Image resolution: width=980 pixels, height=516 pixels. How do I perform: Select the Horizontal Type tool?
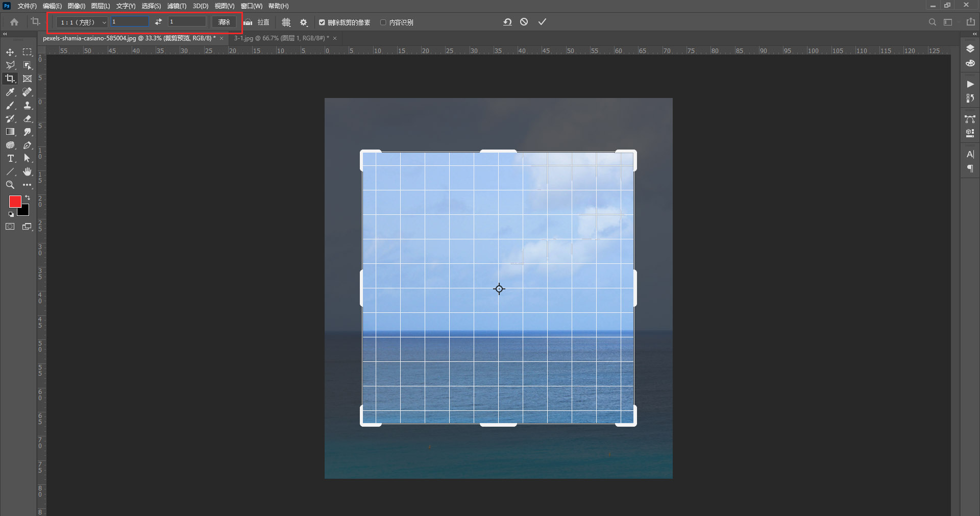click(10, 159)
